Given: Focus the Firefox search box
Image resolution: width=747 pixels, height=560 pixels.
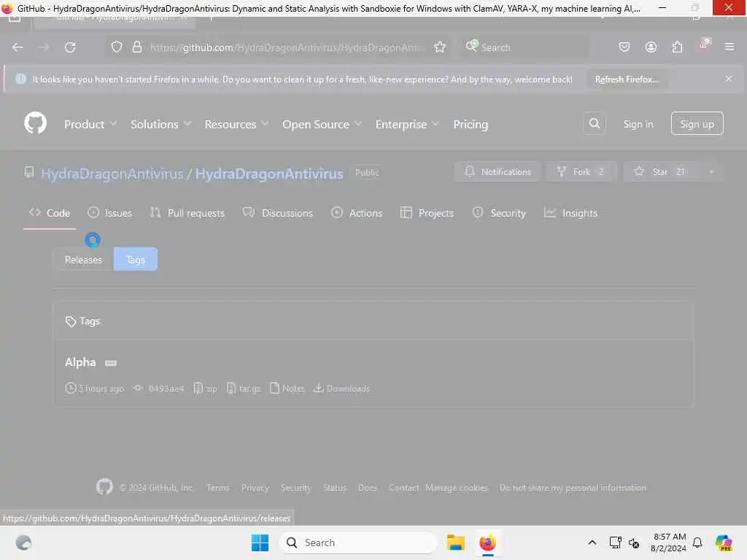Looking at the screenshot, I should pos(524,47).
